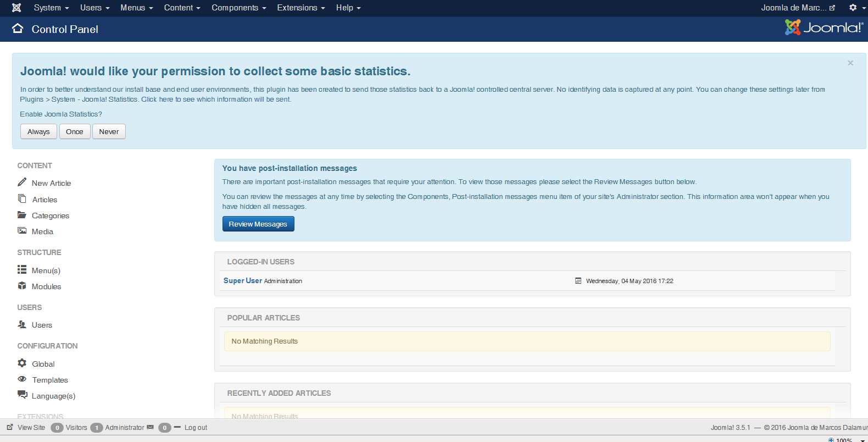Open the Extensions menu
Viewport: 868px width, 442px height.
pos(301,8)
